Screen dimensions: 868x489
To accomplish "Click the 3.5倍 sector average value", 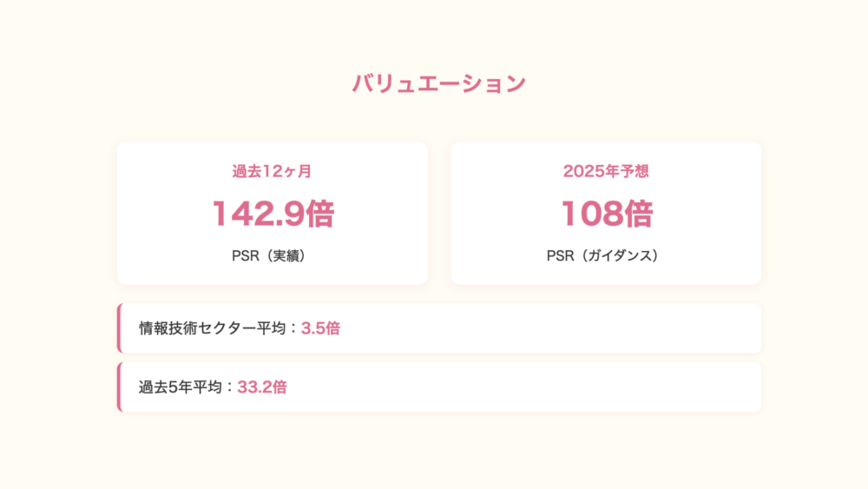I will (x=320, y=328).
